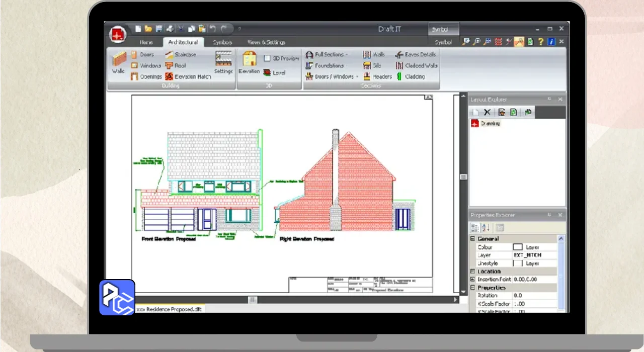Print the drawing from quick access toolbar
Image resolution: width=644 pixels, height=352 pixels.
click(x=170, y=29)
